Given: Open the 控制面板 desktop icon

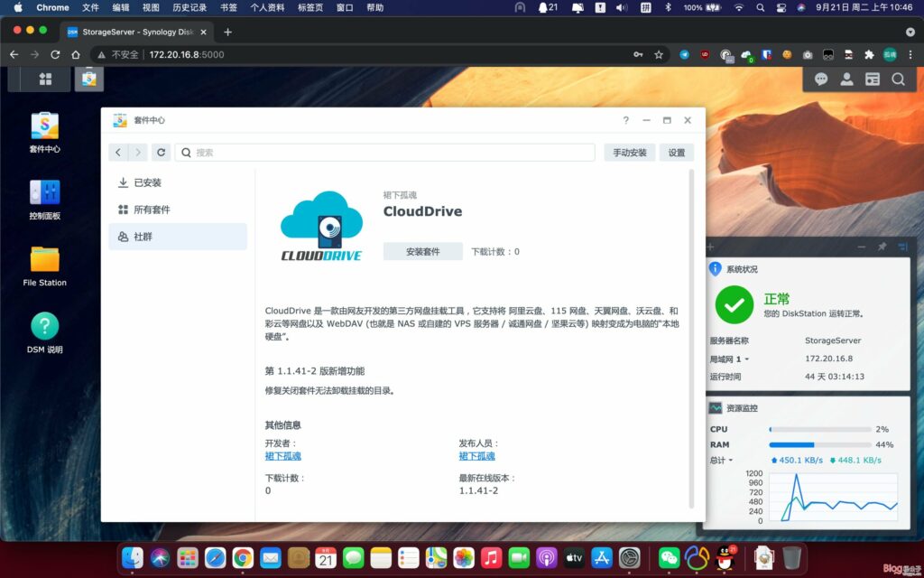Looking at the screenshot, I should [x=45, y=200].
